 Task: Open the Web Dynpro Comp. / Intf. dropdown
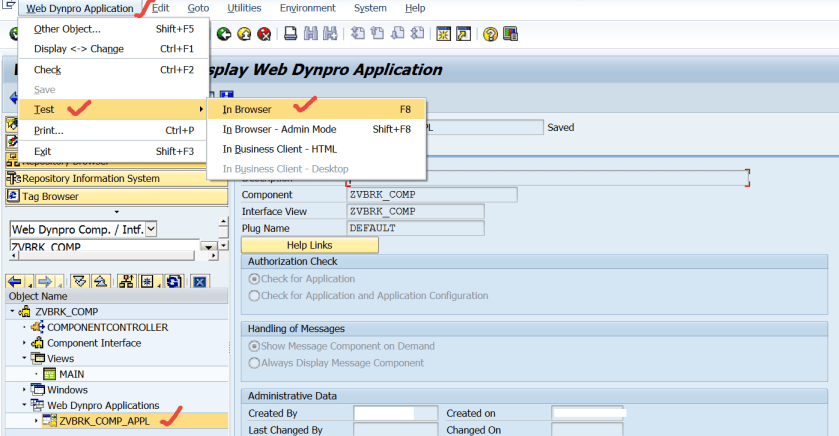pos(151,230)
